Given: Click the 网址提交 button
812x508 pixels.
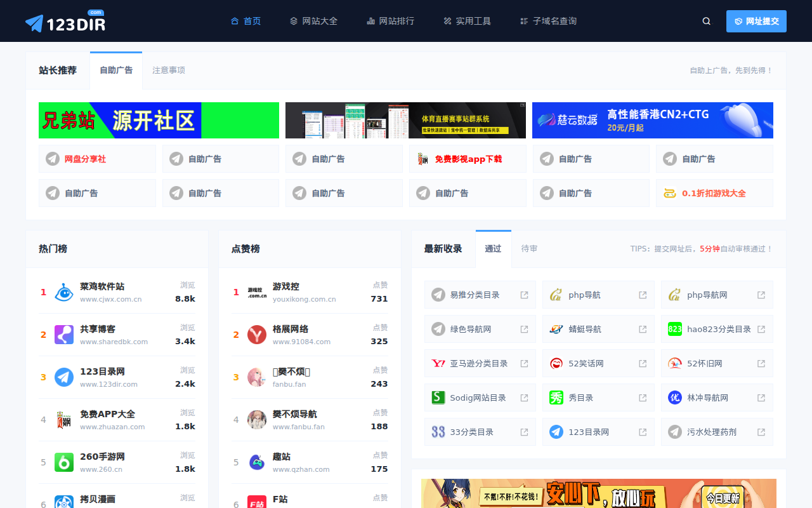Looking at the screenshot, I should (x=756, y=21).
